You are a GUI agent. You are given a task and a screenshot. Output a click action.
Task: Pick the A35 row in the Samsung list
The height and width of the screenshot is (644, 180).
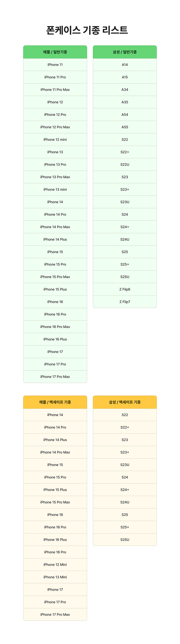[125, 102]
